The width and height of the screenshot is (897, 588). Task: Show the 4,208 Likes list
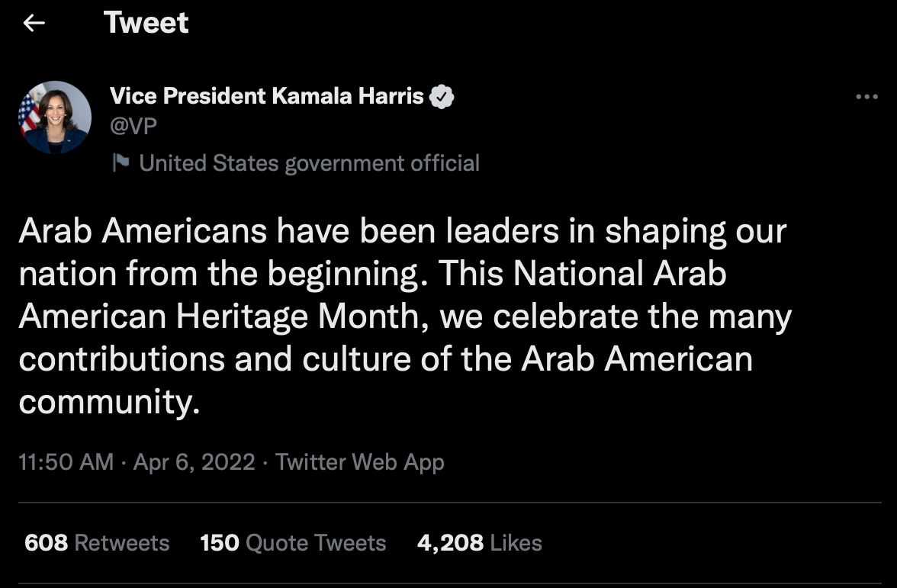click(x=479, y=543)
